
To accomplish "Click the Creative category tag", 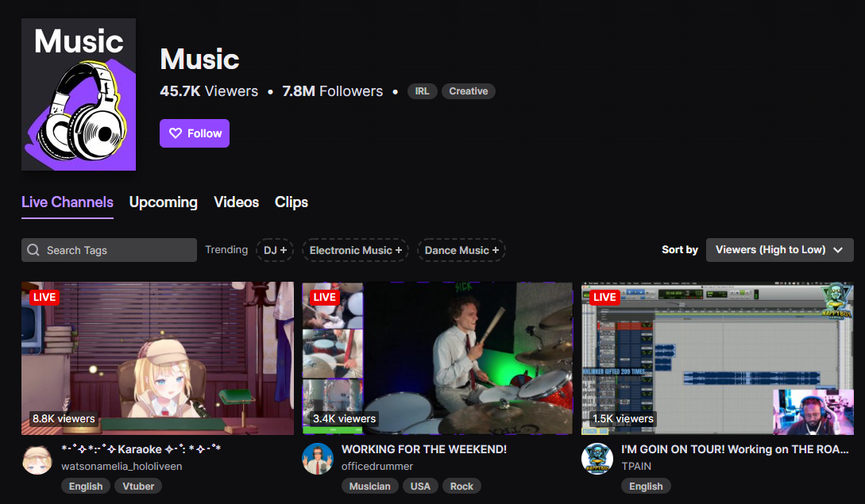I will (468, 91).
